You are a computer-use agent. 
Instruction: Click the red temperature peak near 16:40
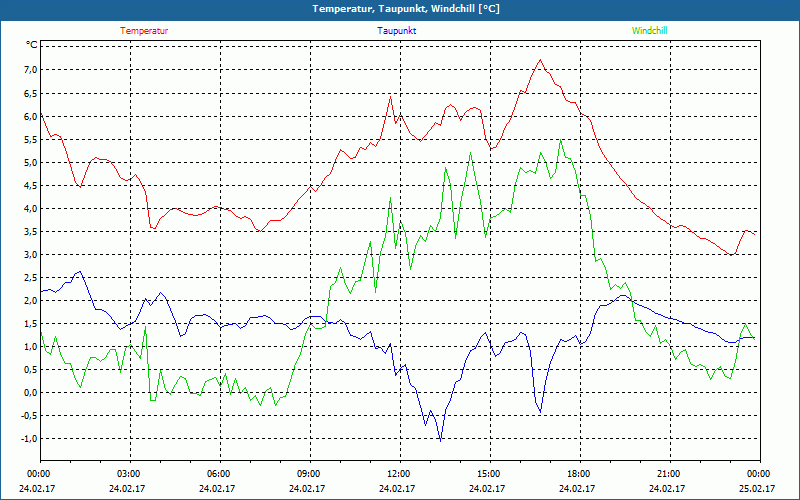[540, 60]
